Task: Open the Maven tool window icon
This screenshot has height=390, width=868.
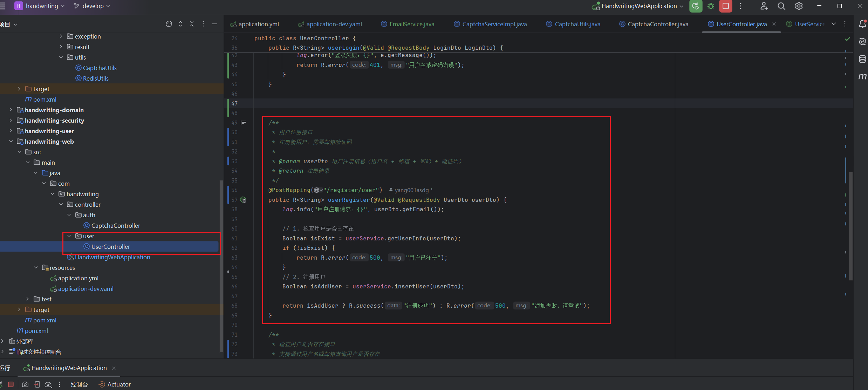Action: [x=862, y=76]
